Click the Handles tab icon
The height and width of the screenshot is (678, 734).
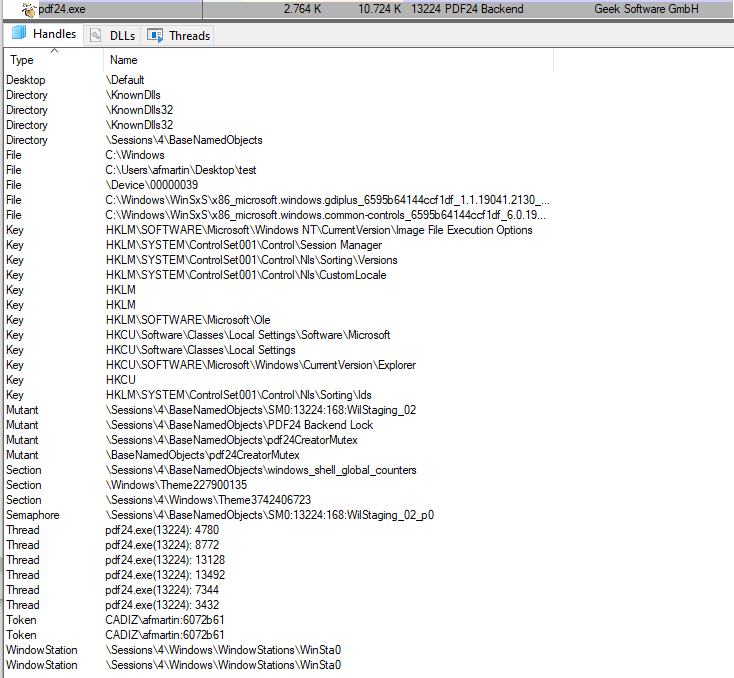[19, 33]
